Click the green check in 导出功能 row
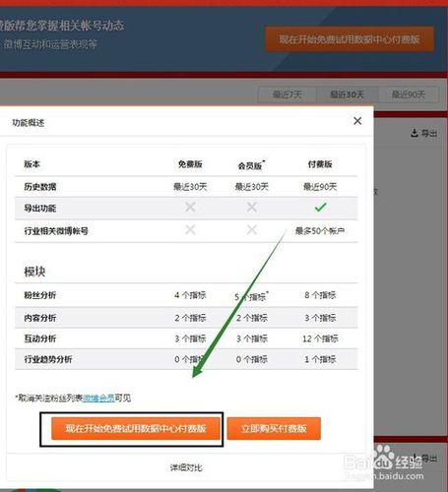 pyautogui.click(x=320, y=207)
